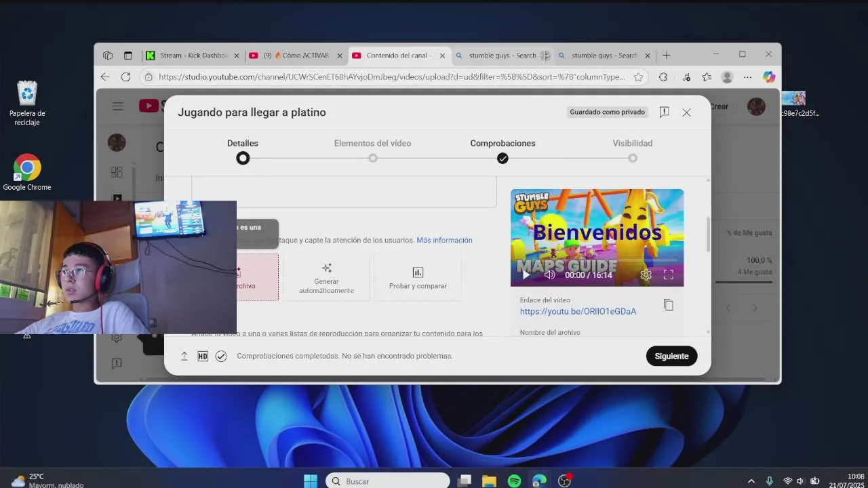Mute the video preview volume
The height and width of the screenshot is (488, 868).
coord(550,274)
